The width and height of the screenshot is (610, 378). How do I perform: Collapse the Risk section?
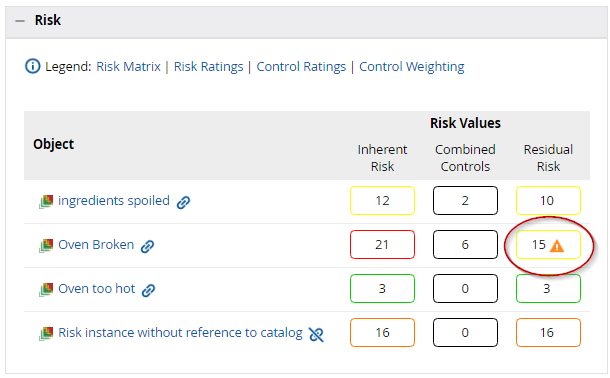(20, 21)
